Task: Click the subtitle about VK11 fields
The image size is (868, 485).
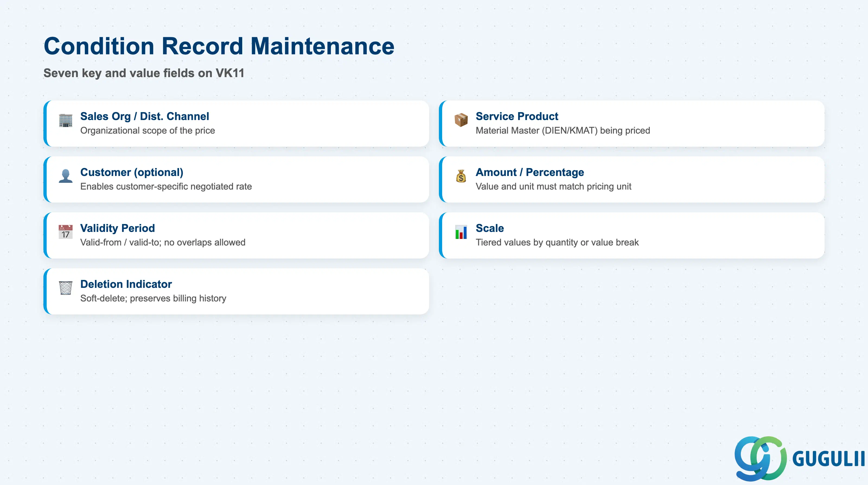Action: (x=144, y=73)
